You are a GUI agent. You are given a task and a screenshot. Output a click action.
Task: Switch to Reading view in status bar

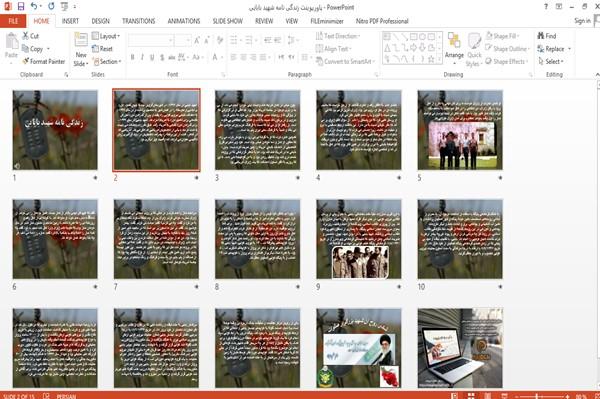[488, 396]
